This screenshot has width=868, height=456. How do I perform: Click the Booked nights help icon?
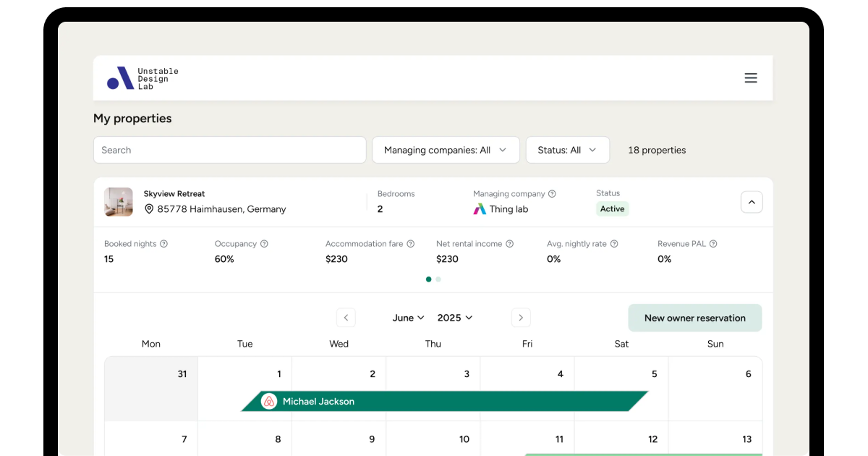tap(163, 244)
